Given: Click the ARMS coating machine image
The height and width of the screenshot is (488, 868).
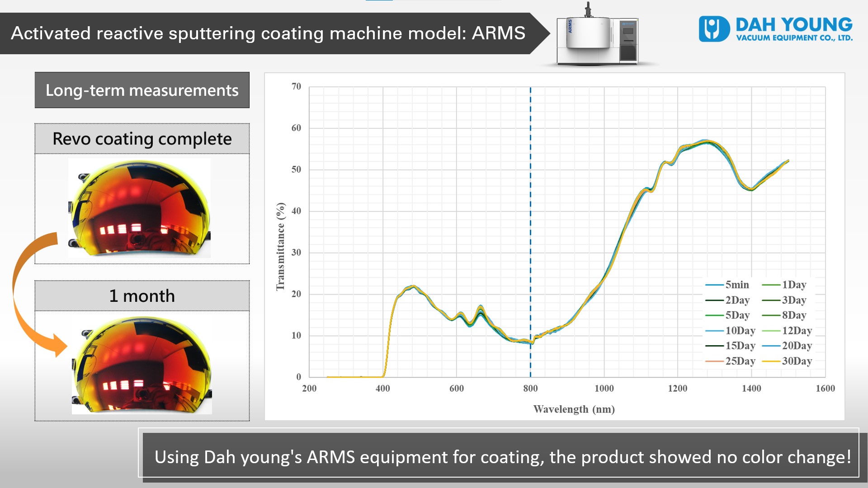Looking at the screenshot, I should 597,35.
